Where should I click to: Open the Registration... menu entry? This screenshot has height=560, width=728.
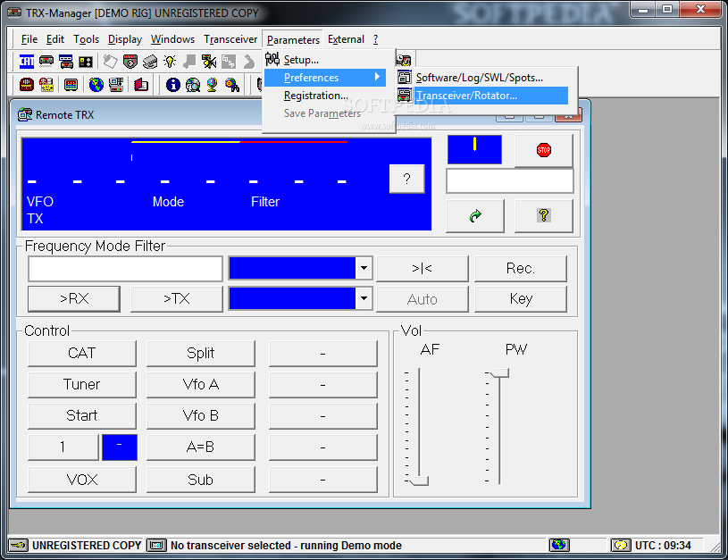[x=325, y=96]
